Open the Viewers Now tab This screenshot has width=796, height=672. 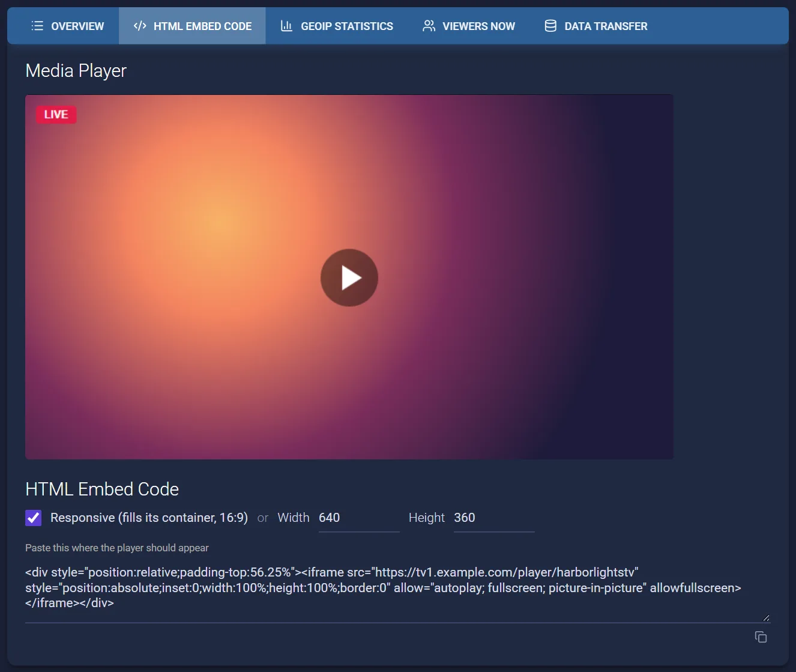pos(469,26)
